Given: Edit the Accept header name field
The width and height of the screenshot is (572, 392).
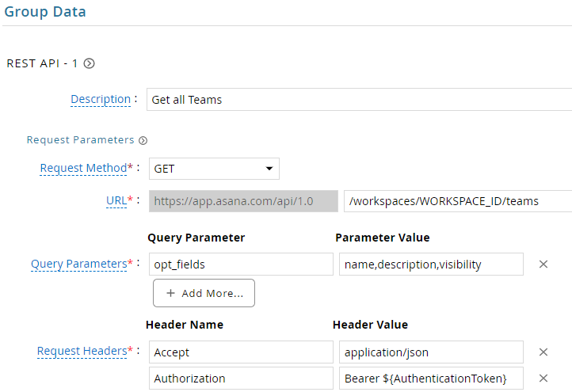Looking at the screenshot, I should point(241,352).
